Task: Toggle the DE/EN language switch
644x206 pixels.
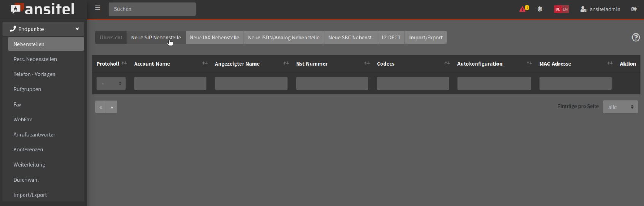Action: 561,9
